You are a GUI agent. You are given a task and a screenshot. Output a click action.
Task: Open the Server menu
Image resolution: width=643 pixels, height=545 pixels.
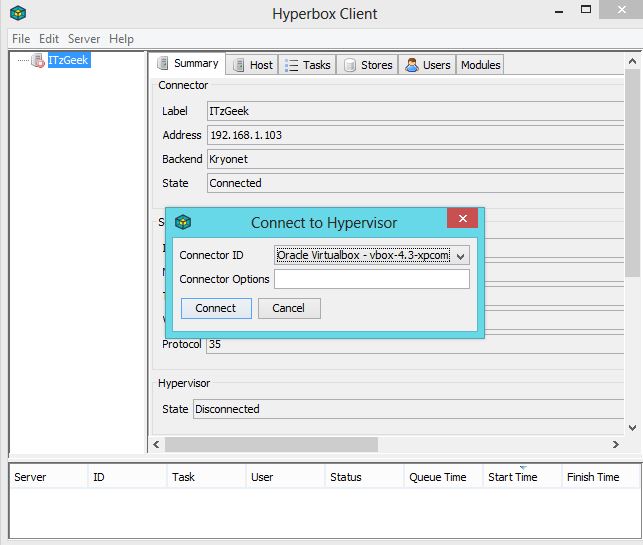(84, 39)
